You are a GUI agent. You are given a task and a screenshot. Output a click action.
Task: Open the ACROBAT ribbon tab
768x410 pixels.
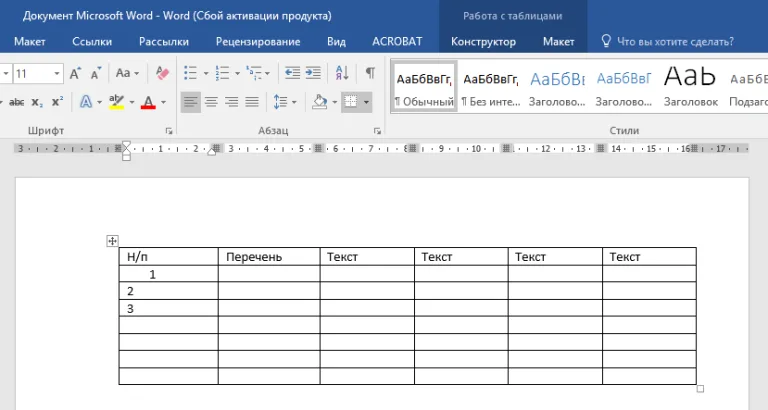(x=397, y=42)
